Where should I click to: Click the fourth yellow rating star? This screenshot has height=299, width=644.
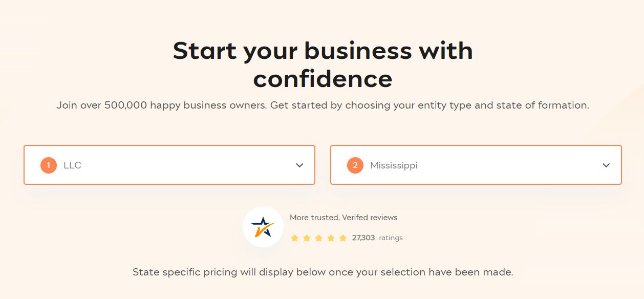pos(331,238)
